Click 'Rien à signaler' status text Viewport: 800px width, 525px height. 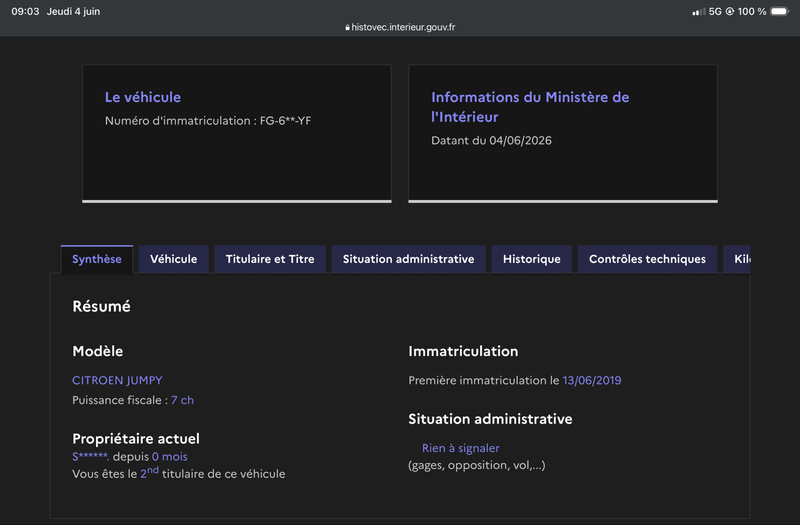[461, 448]
